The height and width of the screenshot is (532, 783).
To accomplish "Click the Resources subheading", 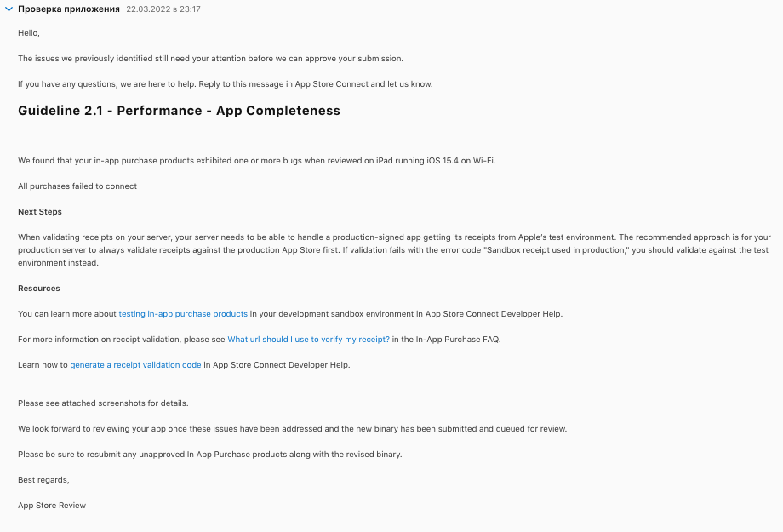I will click(x=39, y=289).
